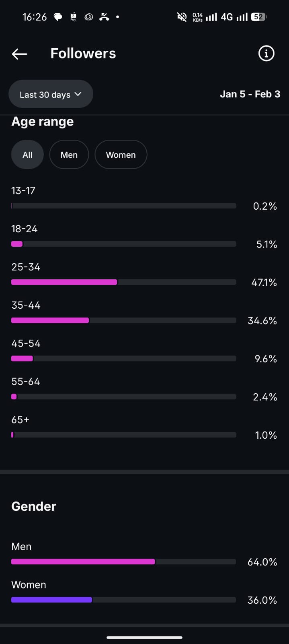Tap the Followers page title
289x644 pixels.
pyautogui.click(x=83, y=54)
